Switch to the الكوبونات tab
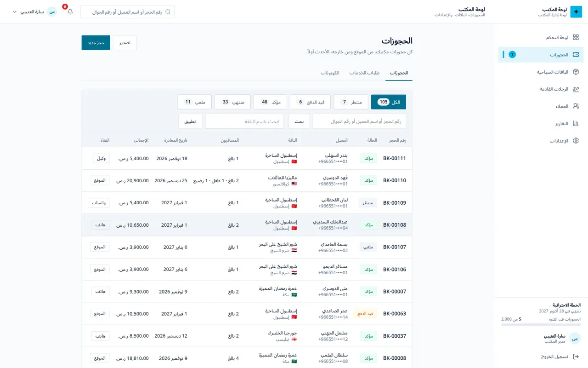The image size is (588, 368). [x=330, y=73]
